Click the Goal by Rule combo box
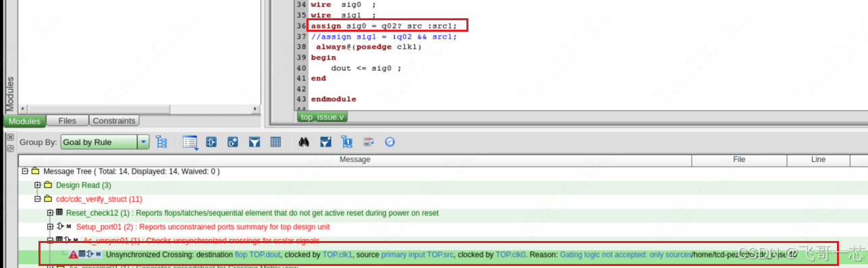Screen dimensions: 868x268 105,142
